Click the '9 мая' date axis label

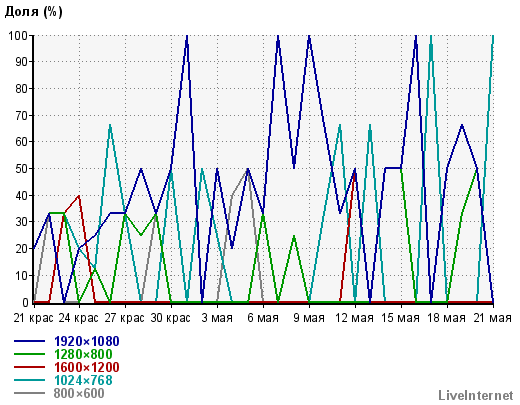pos(309,318)
